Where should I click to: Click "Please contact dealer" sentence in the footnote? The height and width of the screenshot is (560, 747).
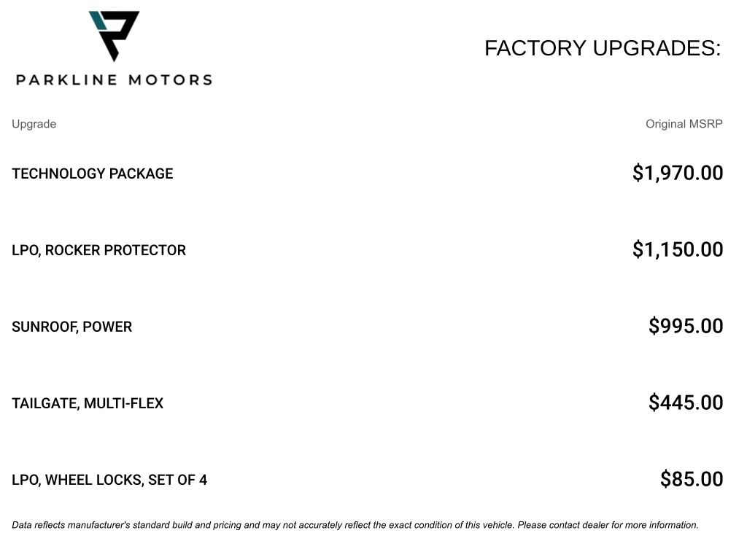tap(608, 525)
